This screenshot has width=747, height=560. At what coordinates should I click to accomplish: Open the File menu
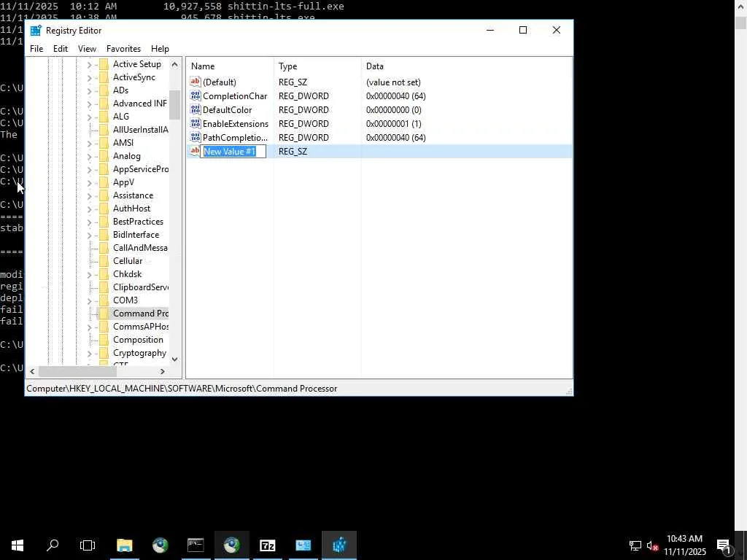(36, 49)
